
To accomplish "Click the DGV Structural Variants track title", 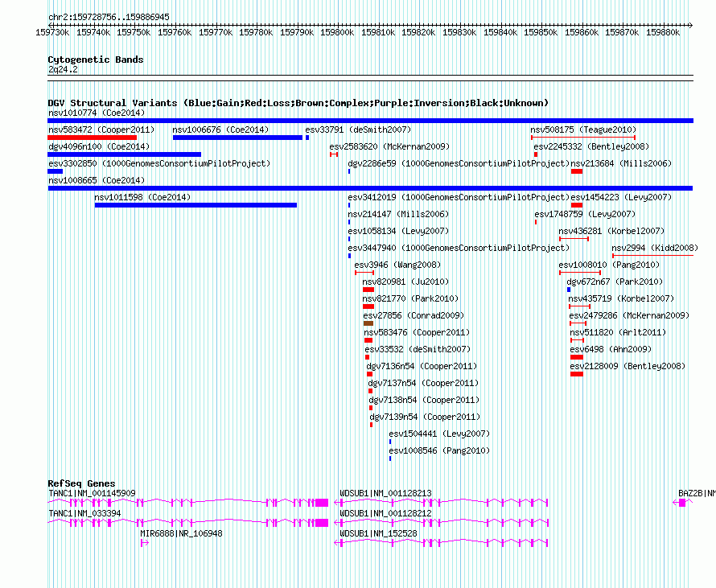I will click(298, 103).
